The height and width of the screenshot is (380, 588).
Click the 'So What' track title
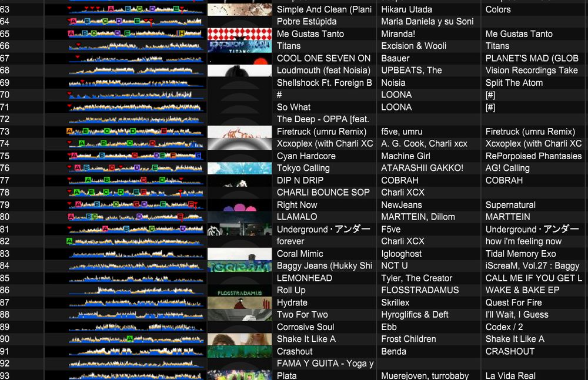[x=293, y=107]
